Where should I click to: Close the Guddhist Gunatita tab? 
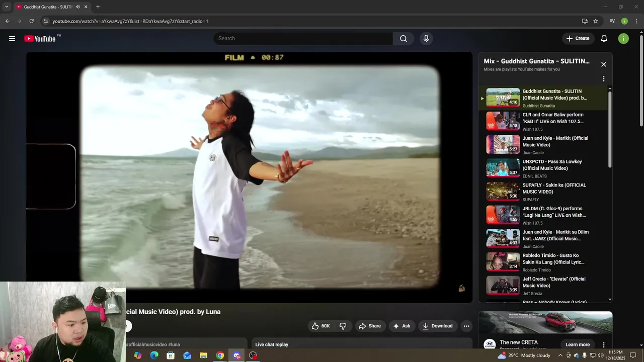click(86, 7)
